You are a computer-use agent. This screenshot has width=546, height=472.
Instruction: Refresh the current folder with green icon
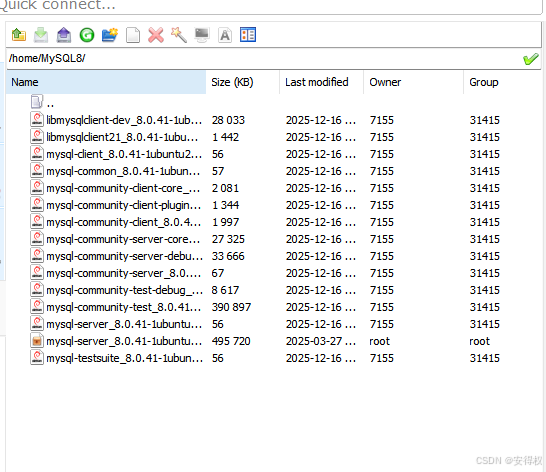tap(87, 35)
